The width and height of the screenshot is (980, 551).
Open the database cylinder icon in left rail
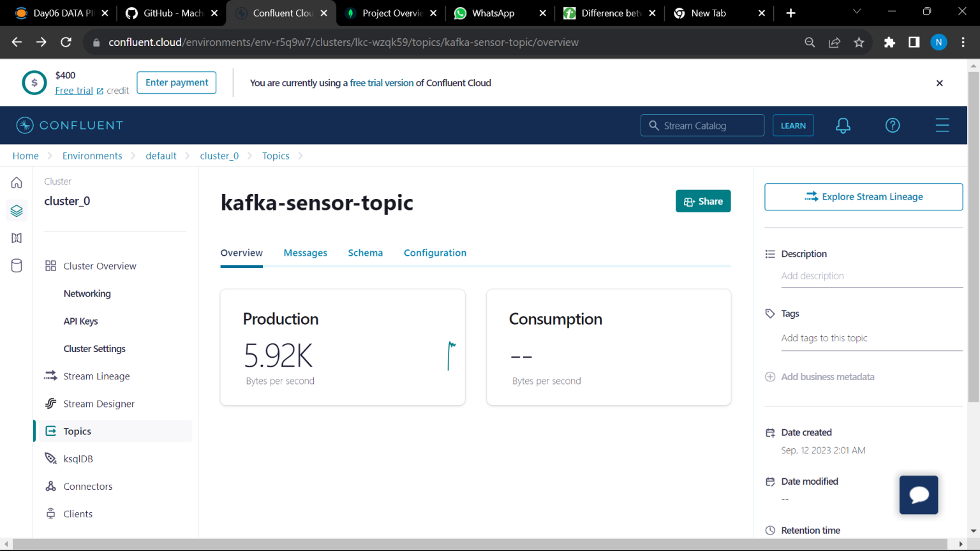[x=16, y=266]
